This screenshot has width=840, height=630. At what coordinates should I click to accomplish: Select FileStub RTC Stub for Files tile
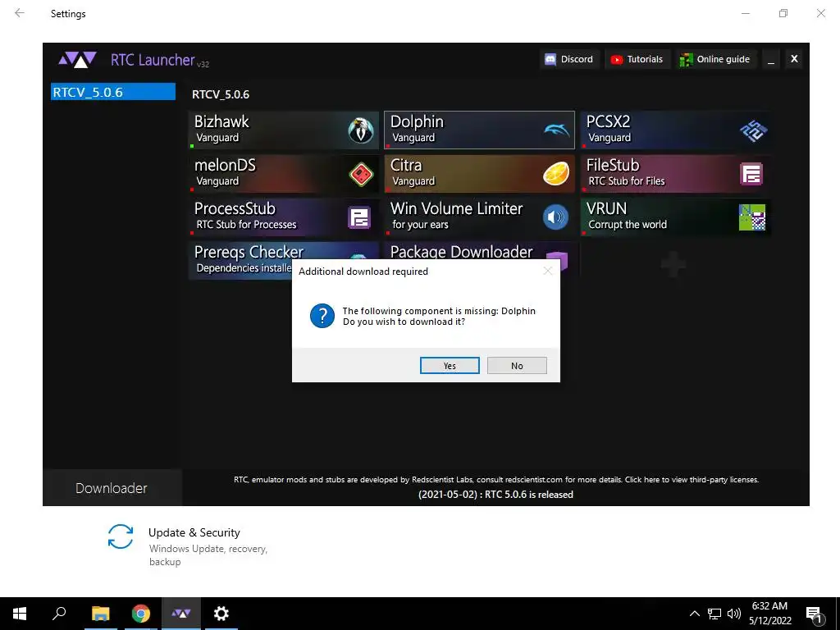click(676, 174)
